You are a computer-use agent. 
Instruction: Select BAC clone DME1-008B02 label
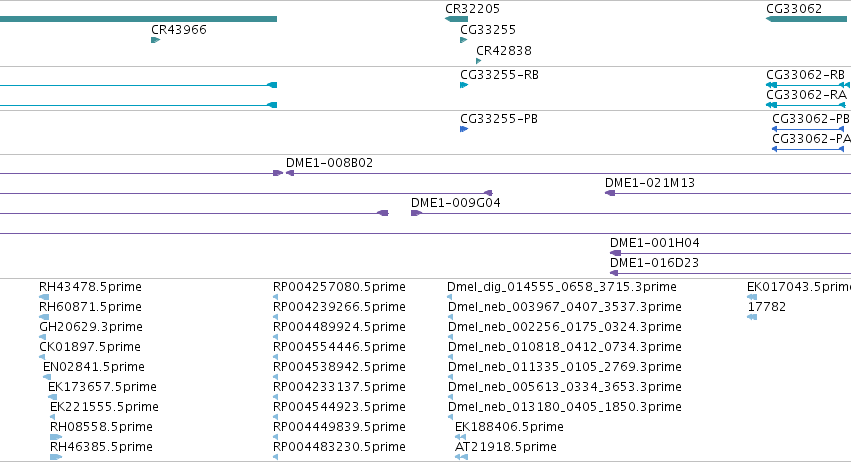(329, 163)
